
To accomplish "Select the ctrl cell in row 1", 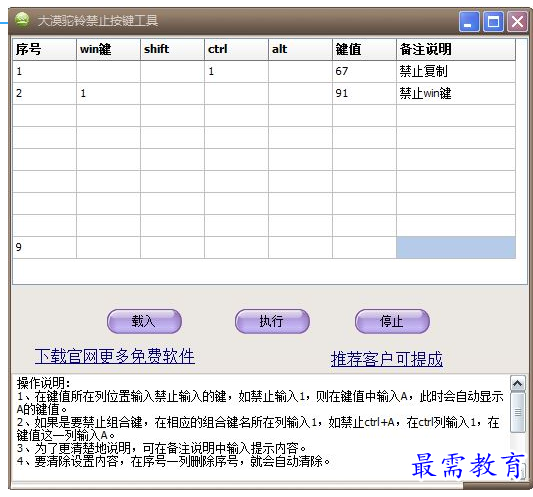I will pyautogui.click(x=236, y=71).
